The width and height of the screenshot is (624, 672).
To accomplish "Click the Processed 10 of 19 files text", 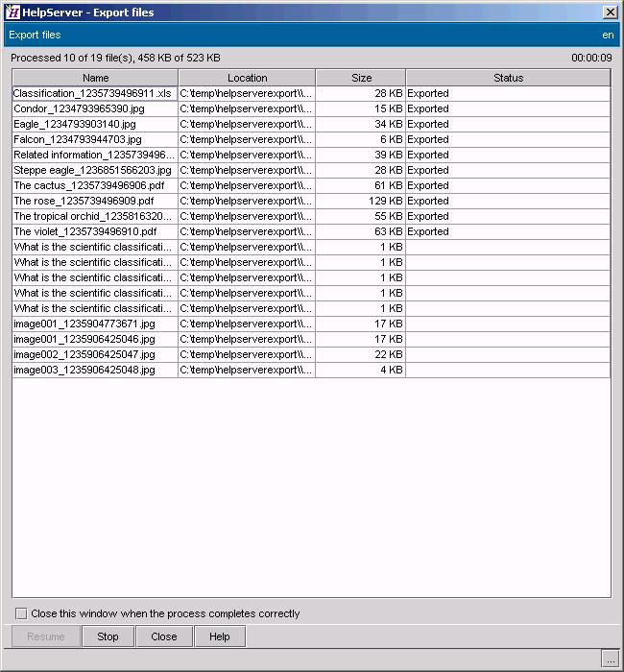I will [115, 58].
